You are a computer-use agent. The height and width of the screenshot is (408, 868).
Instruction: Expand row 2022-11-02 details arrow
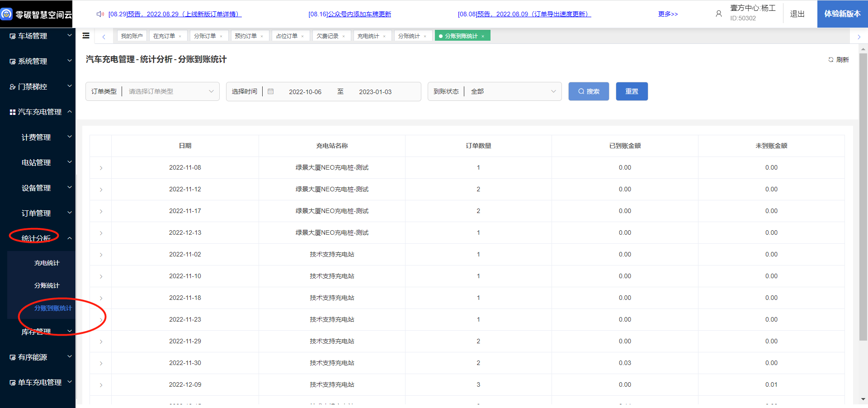pos(101,255)
